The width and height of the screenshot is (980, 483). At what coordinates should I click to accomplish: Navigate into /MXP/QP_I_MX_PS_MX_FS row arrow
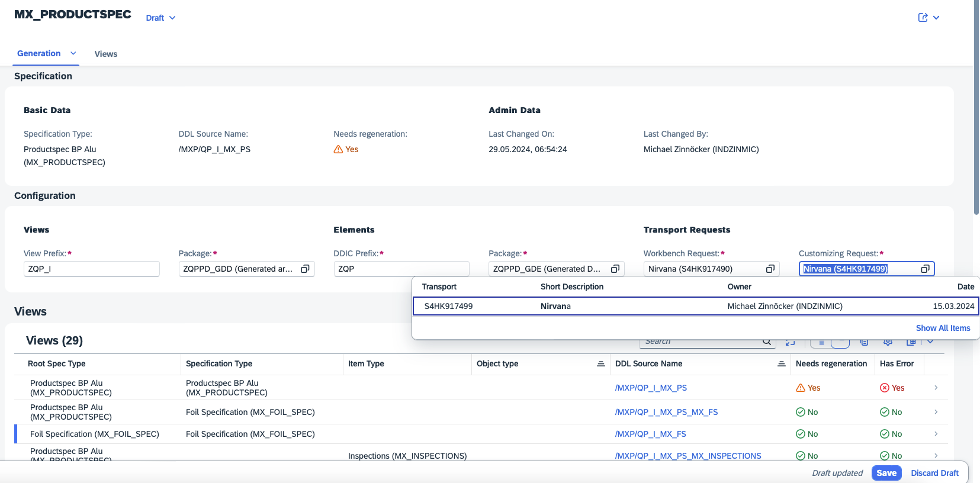(936, 412)
